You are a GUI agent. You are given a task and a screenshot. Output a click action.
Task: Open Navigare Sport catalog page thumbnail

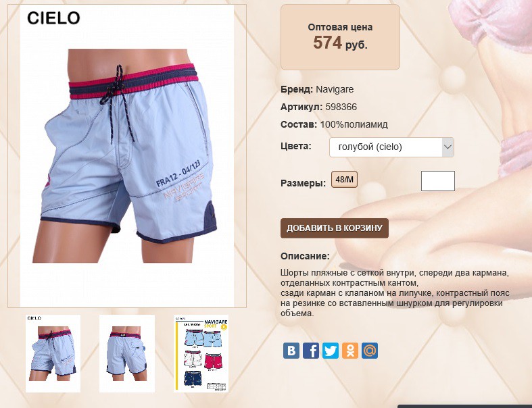[201, 353]
